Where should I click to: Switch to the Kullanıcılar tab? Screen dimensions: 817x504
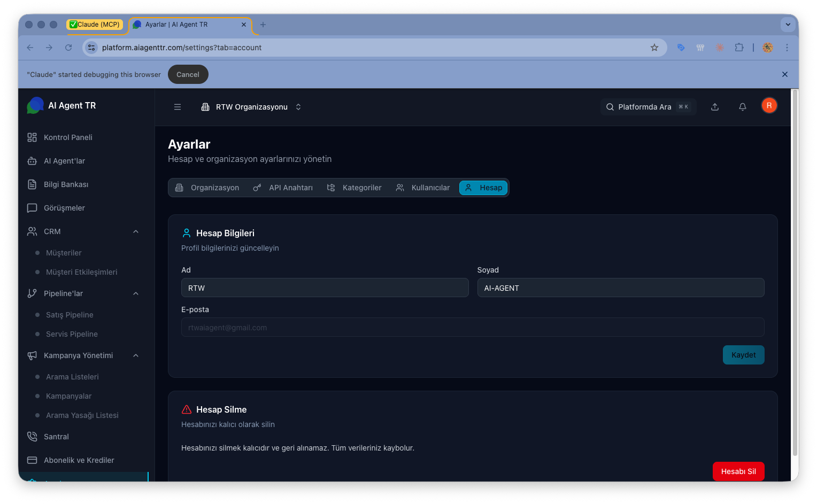tap(422, 188)
